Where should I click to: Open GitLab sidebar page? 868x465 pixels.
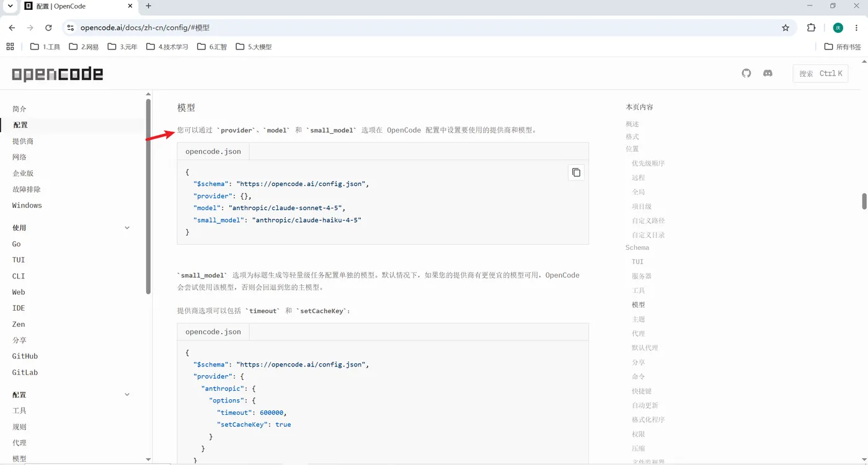(25, 373)
